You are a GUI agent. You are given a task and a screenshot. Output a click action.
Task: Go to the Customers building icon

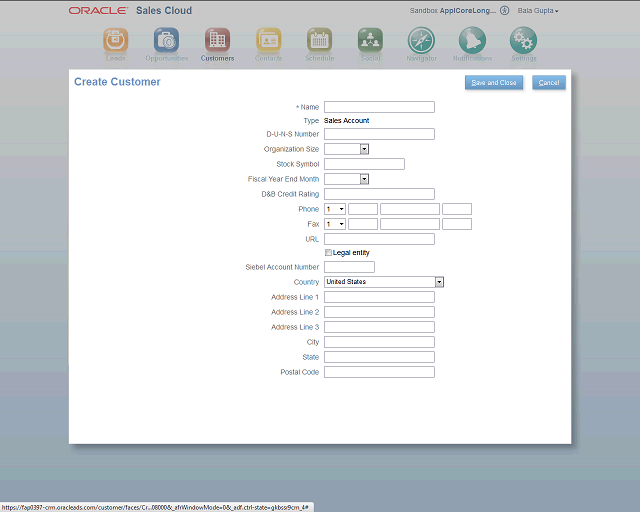click(217, 40)
